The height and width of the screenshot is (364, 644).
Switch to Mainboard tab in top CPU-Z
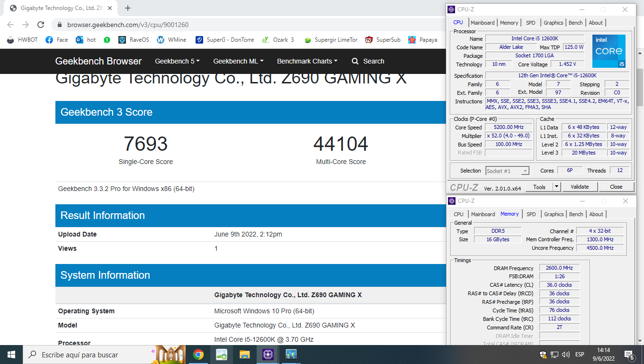tap(483, 23)
